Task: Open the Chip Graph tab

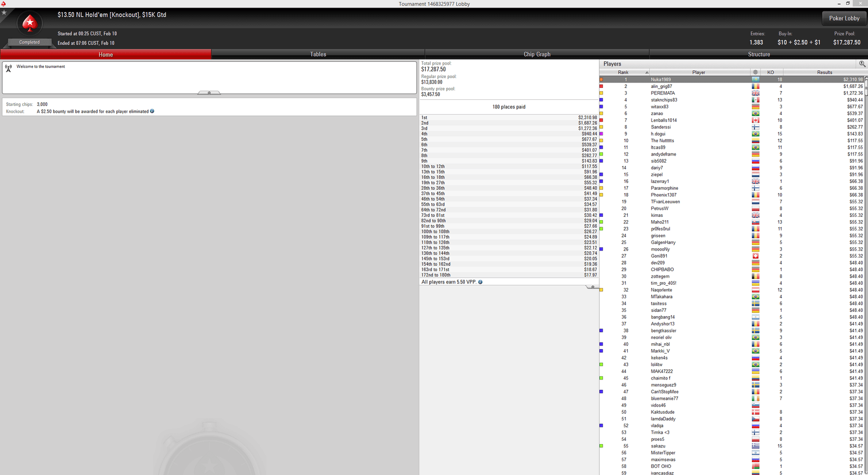Action: coord(537,54)
